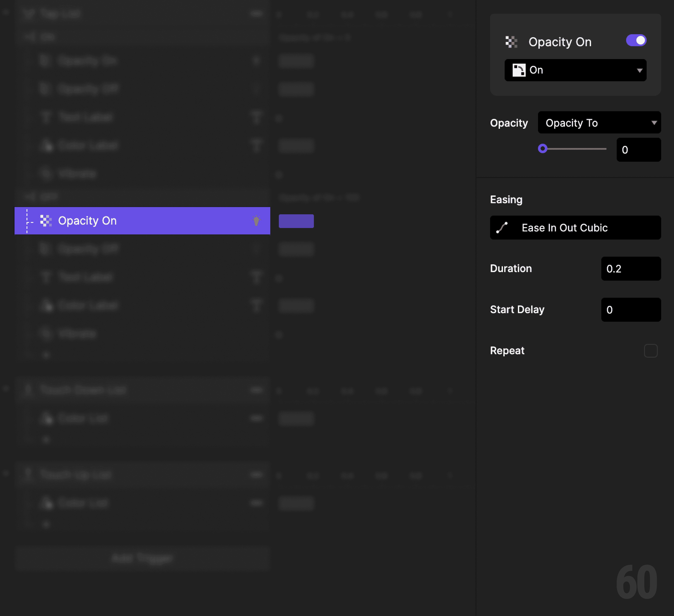Click the arrow on the On state selector

[x=640, y=70]
